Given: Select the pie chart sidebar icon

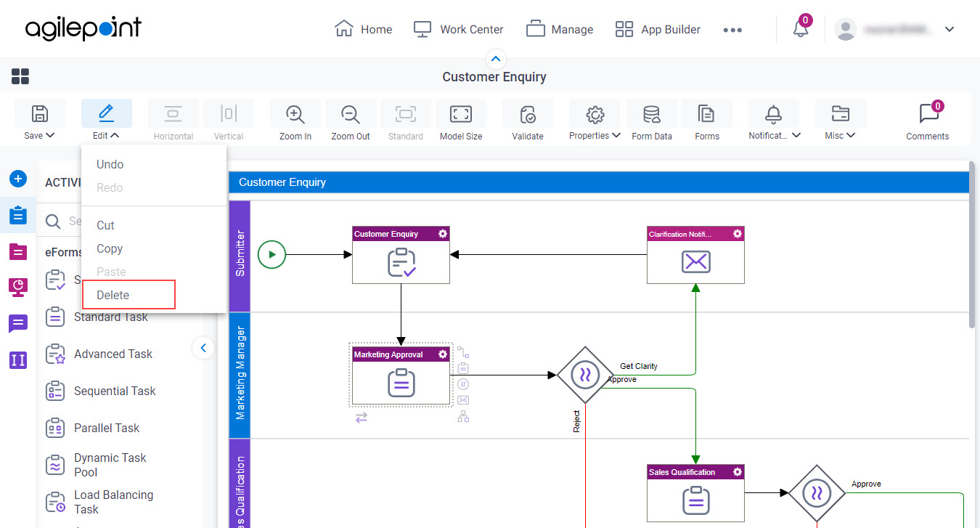Looking at the screenshot, I should tap(18, 287).
